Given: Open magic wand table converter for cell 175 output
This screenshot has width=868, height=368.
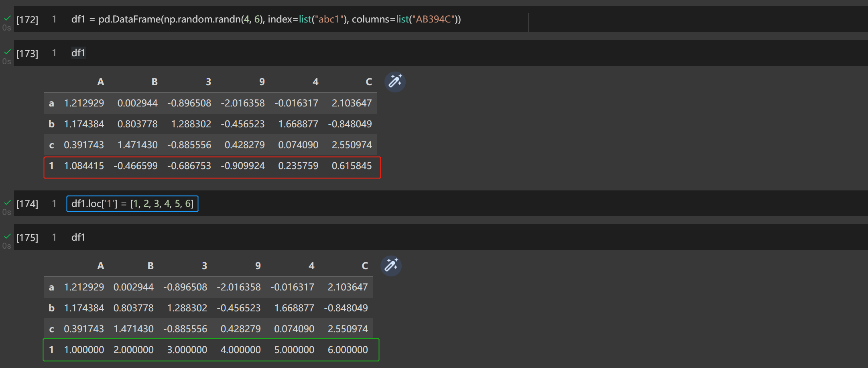Looking at the screenshot, I should click(x=391, y=266).
